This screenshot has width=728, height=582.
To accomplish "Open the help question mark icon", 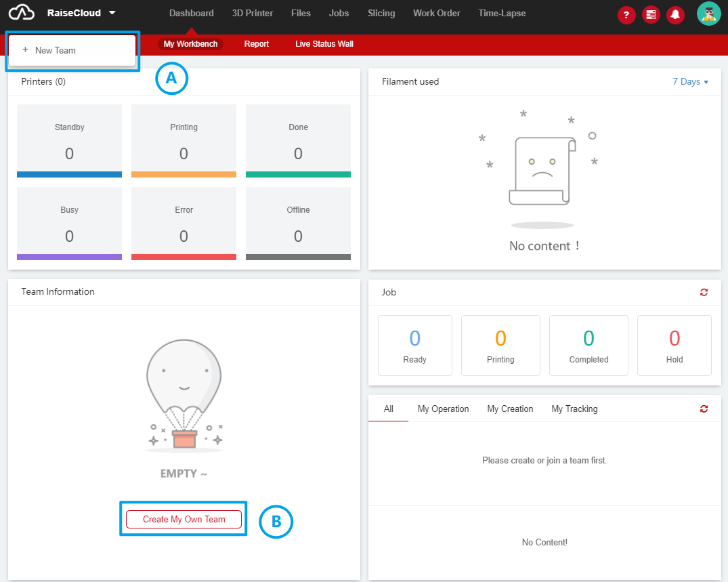I will click(626, 15).
